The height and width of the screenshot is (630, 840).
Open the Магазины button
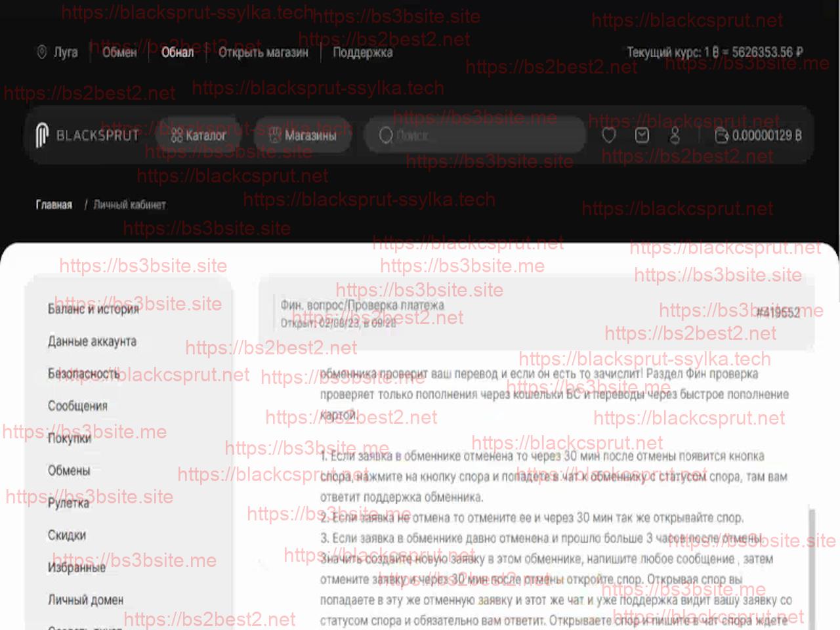point(303,135)
